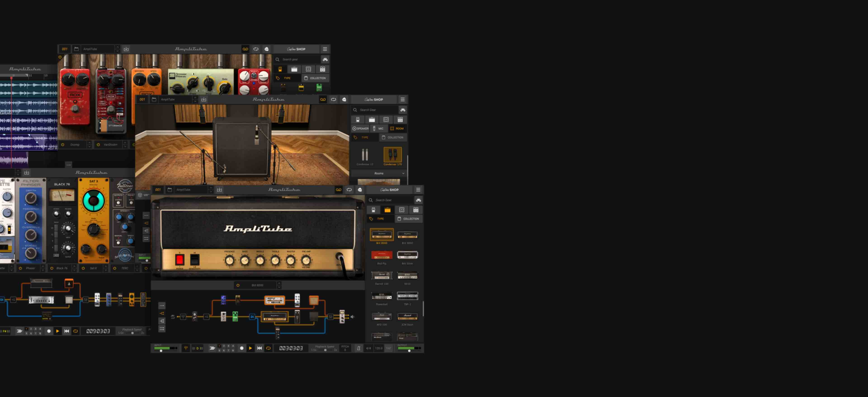Open the Custom SHOP in the cabinet window

coord(374,100)
